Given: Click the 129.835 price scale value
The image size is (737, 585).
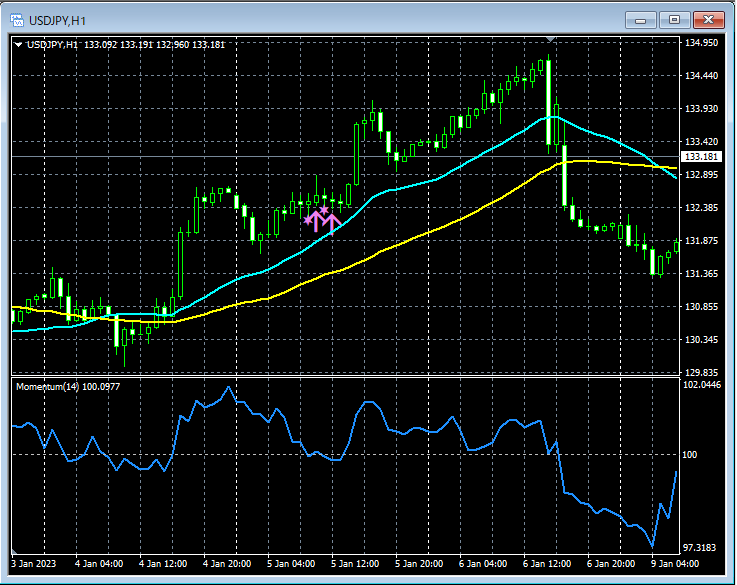Looking at the screenshot, I should click(x=701, y=373).
